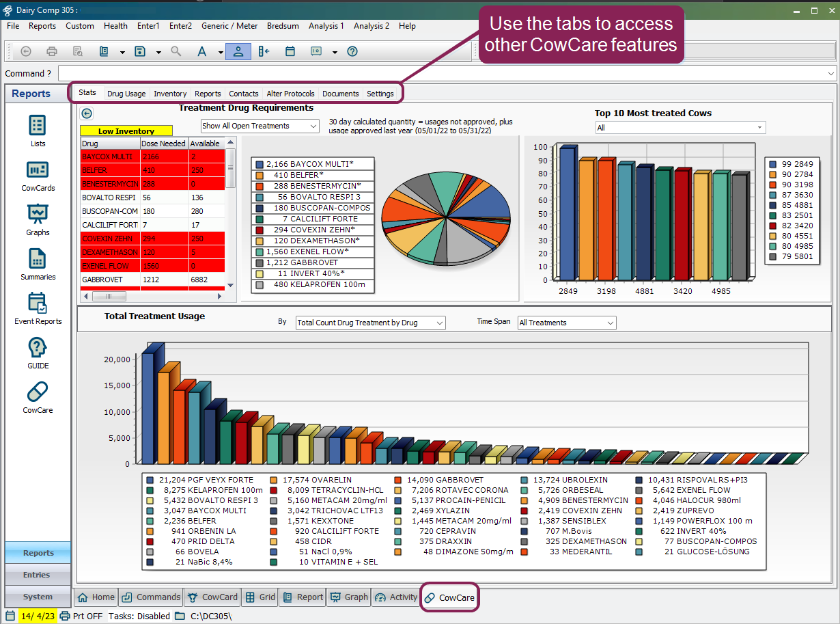Viewport: 840px width, 624px height.
Task: Click the Reports panel button at bottom left
Action: 37,553
